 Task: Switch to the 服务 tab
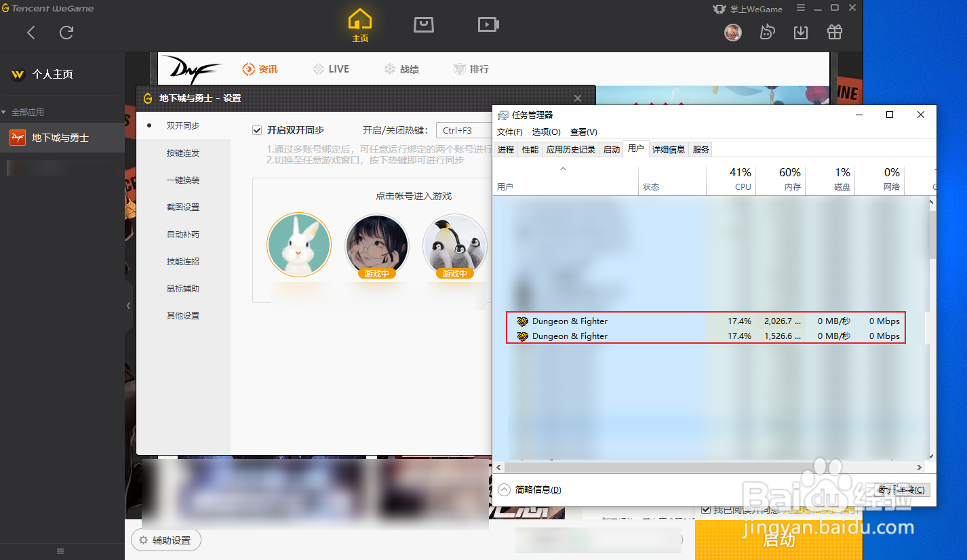[701, 150]
